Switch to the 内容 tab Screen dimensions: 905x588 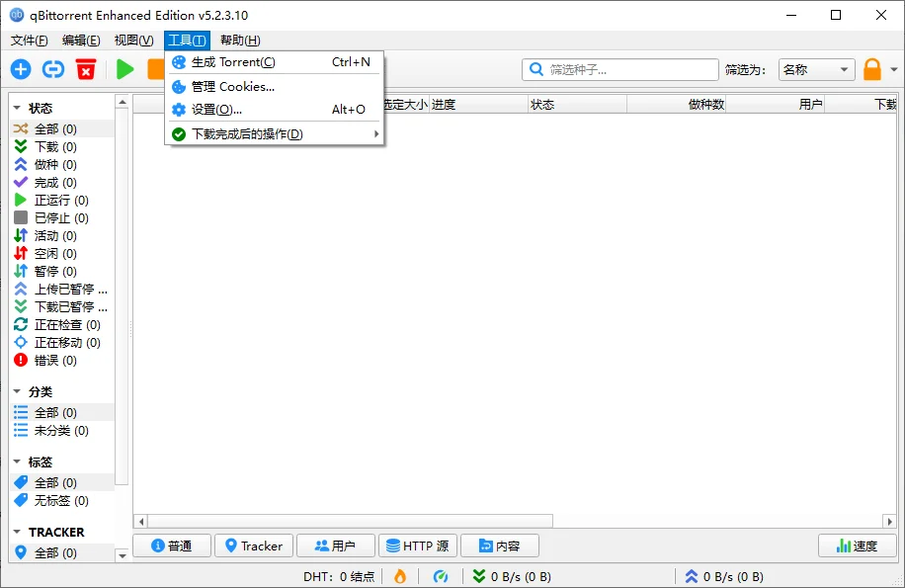pyautogui.click(x=500, y=546)
